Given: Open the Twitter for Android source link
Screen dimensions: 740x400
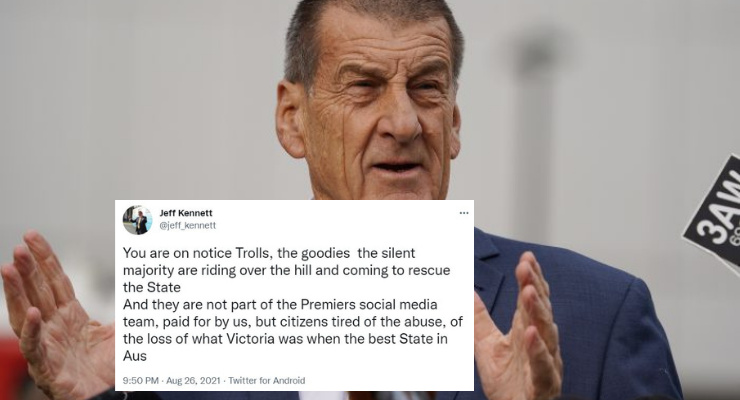Looking at the screenshot, I should coord(267,381).
